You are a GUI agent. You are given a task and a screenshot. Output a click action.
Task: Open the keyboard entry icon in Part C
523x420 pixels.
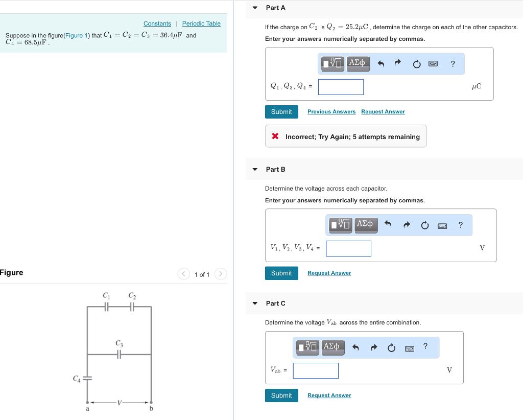click(x=409, y=347)
